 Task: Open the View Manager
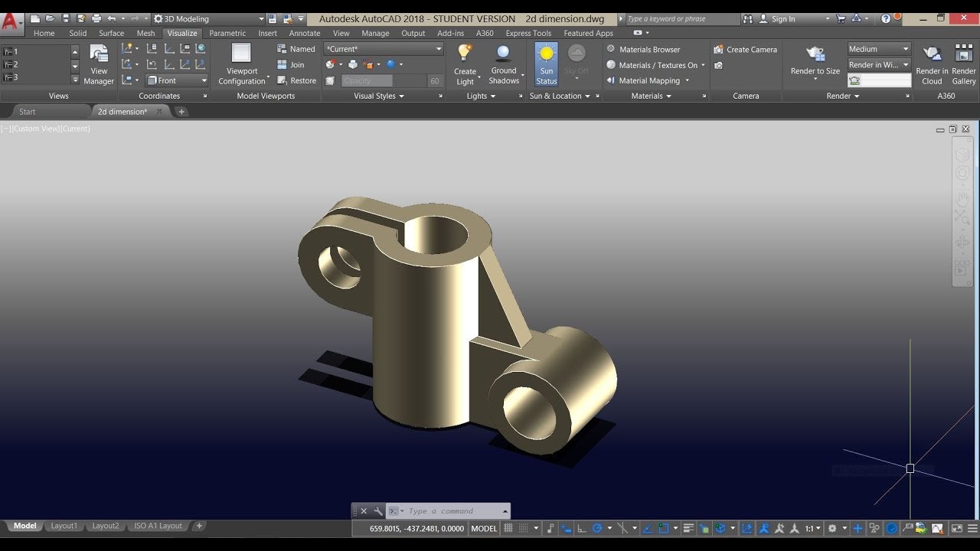[x=99, y=65]
